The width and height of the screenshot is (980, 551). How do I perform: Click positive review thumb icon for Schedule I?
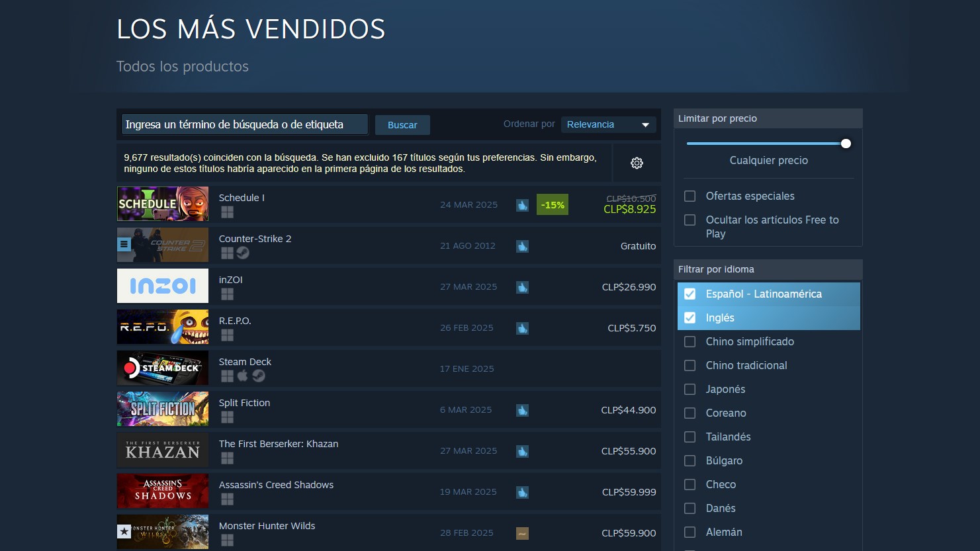(522, 205)
